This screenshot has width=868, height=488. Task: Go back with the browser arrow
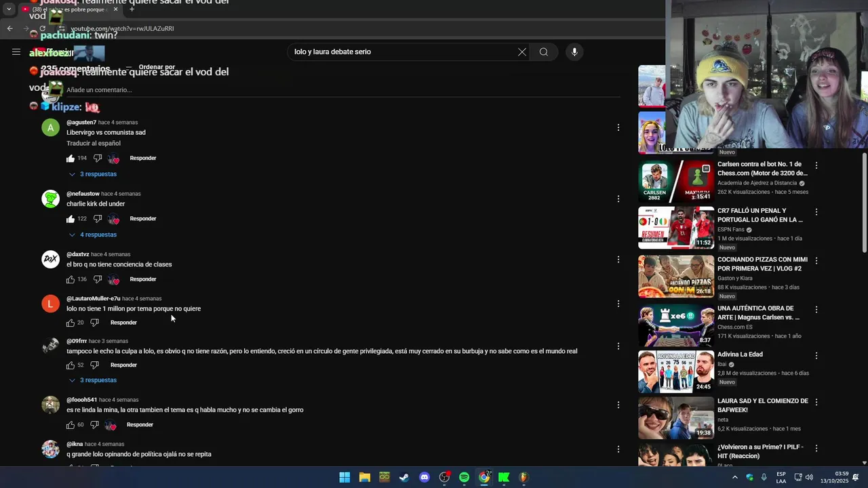tap(9, 28)
